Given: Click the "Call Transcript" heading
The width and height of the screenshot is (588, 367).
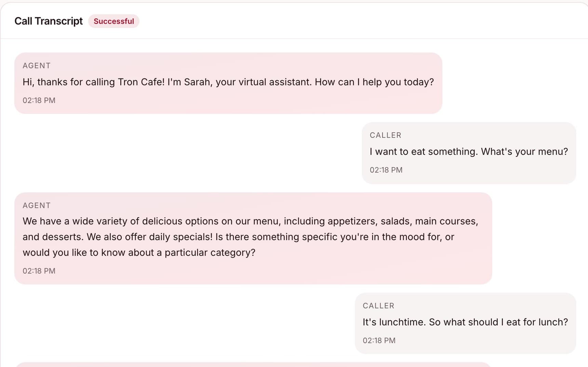Looking at the screenshot, I should pos(49,21).
